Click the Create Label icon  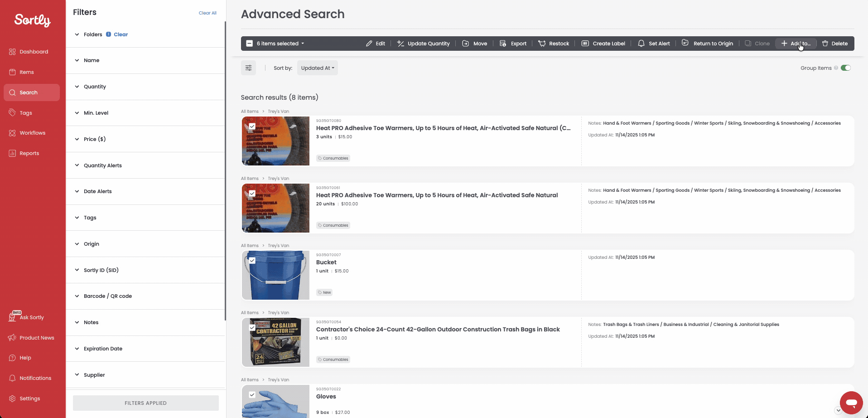585,44
